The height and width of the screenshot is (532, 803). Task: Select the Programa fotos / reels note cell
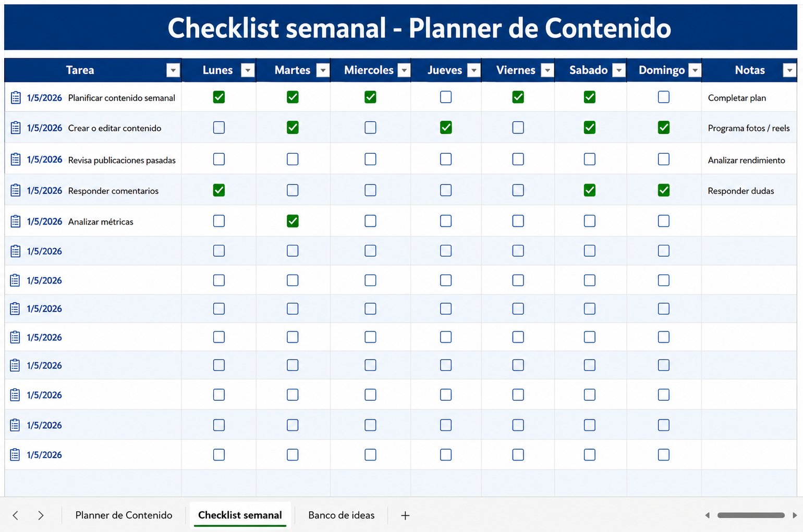pyautogui.click(x=749, y=128)
